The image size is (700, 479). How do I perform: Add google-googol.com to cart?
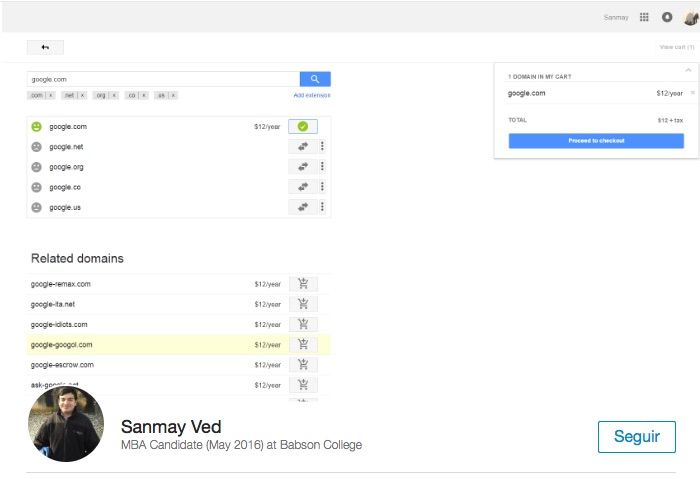click(303, 344)
